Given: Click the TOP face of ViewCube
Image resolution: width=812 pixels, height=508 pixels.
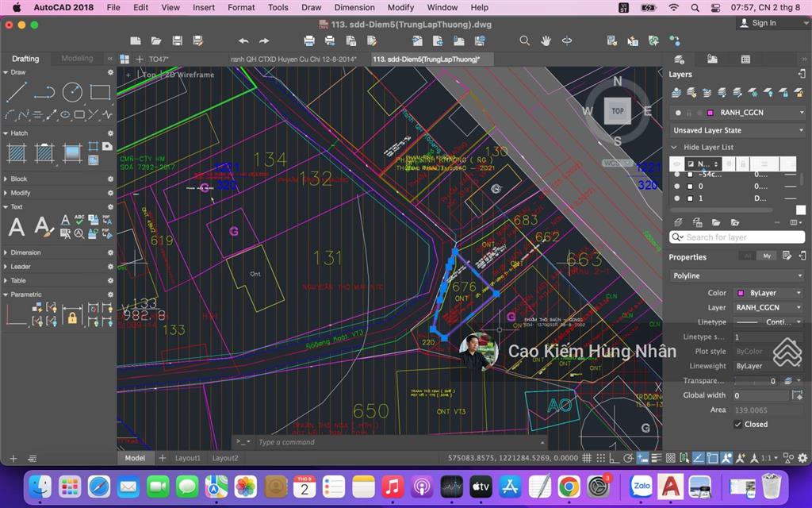Looking at the screenshot, I should 617,110.
